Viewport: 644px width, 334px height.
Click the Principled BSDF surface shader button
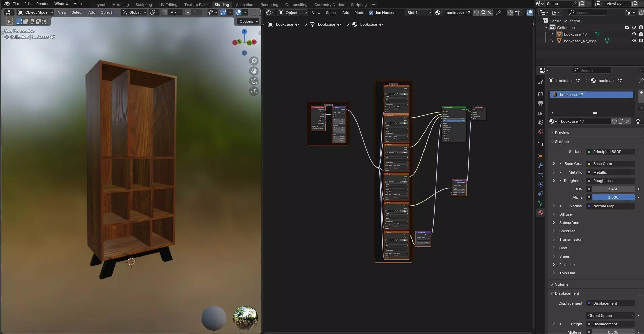(x=610, y=152)
